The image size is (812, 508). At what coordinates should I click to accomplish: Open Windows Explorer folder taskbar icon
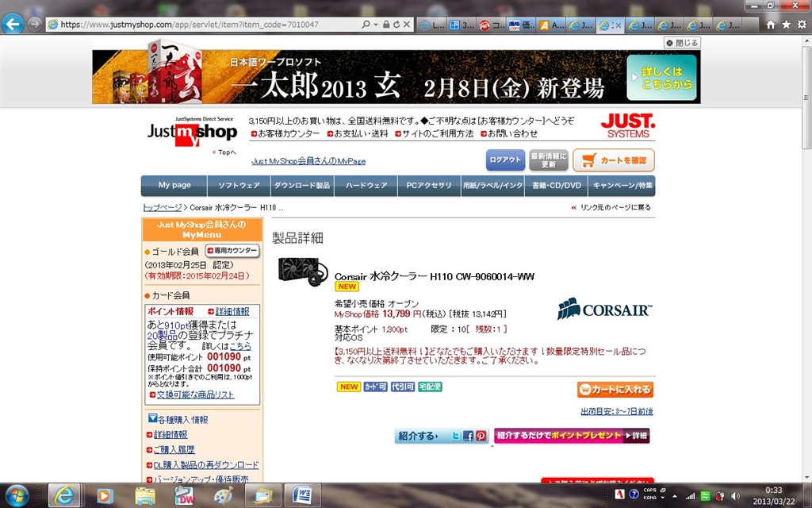145,496
